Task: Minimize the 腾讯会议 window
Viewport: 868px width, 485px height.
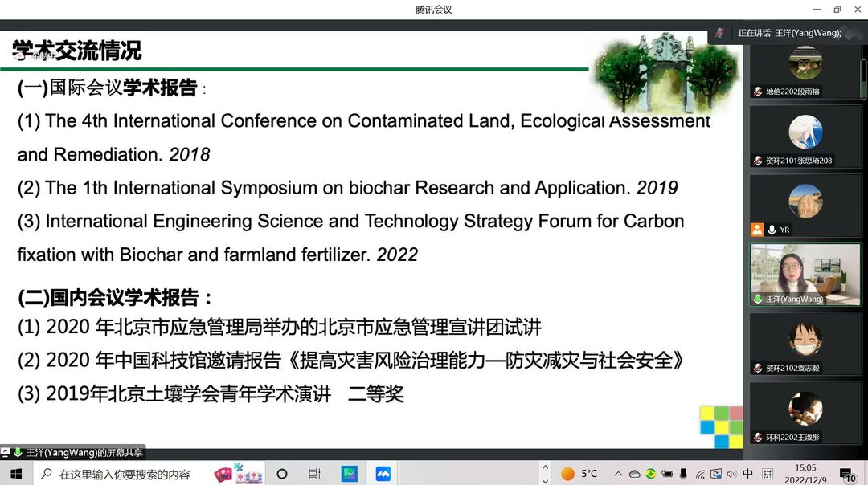Action: coord(817,10)
